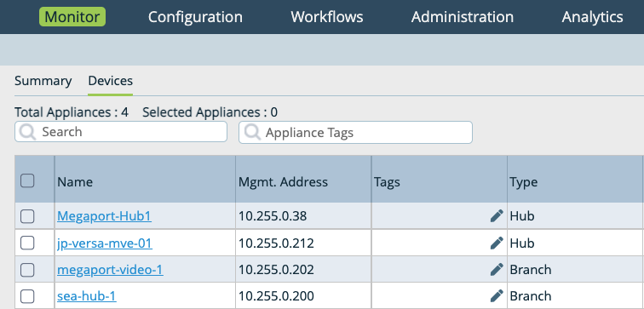Image resolution: width=644 pixels, height=309 pixels.
Task: Open the Analytics menu
Action: tap(592, 17)
